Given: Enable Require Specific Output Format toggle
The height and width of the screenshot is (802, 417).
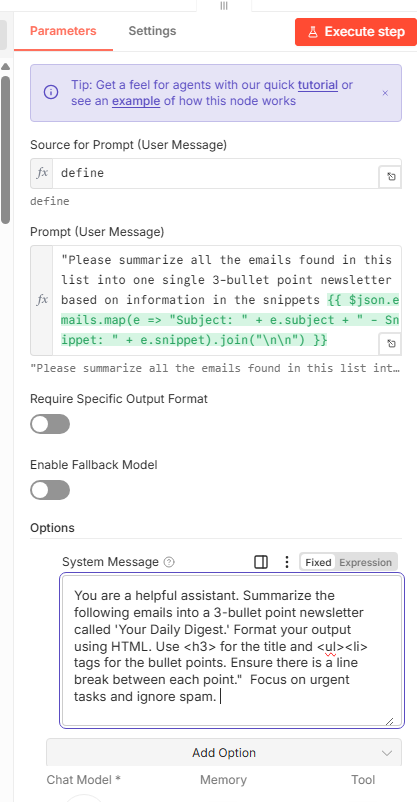Looking at the screenshot, I should 50,424.
